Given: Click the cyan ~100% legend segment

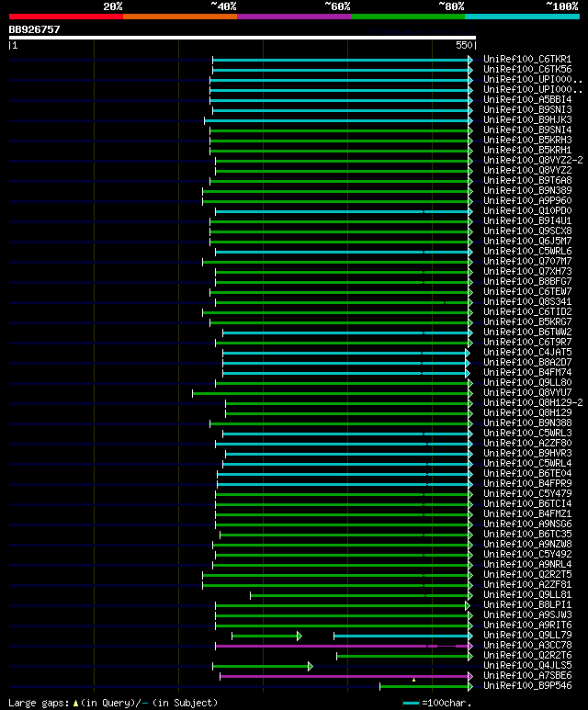Looking at the screenshot, I should [x=523, y=17].
